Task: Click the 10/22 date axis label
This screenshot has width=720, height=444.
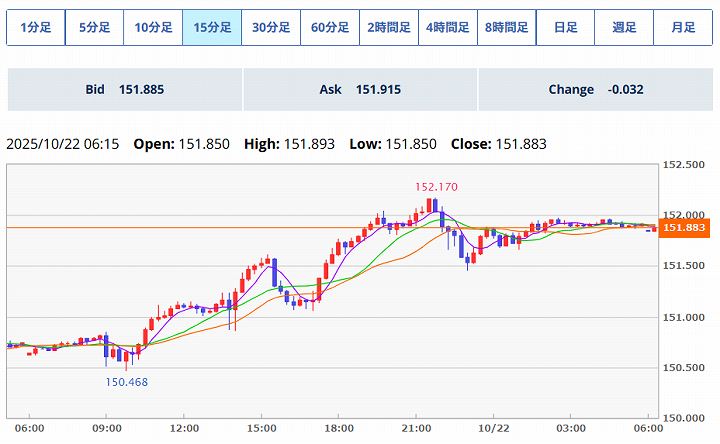Action: [x=491, y=427]
